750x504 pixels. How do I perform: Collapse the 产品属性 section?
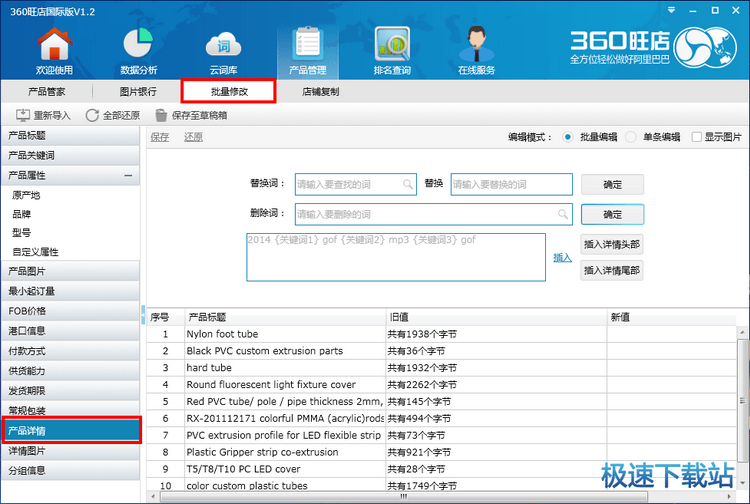(128, 175)
